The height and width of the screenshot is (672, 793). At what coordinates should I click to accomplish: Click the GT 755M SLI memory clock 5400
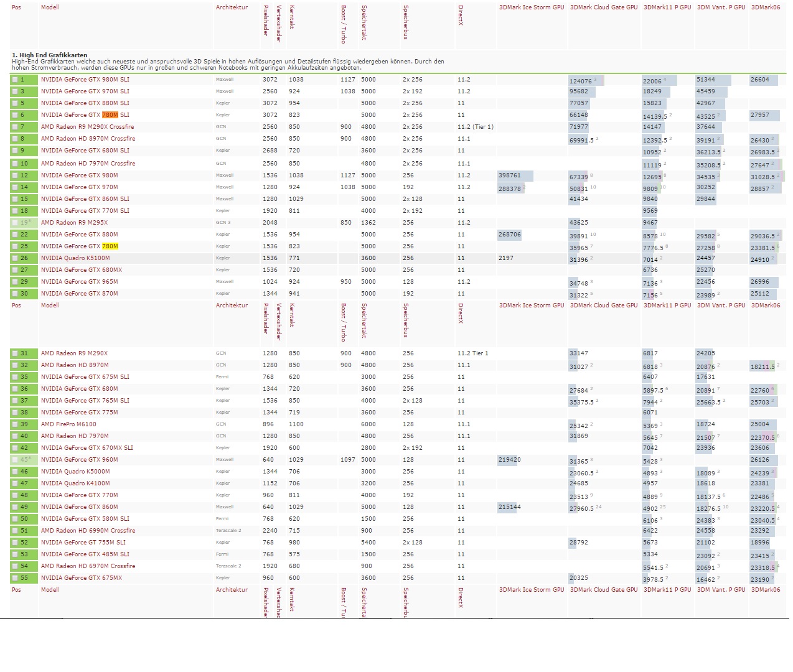coord(368,543)
